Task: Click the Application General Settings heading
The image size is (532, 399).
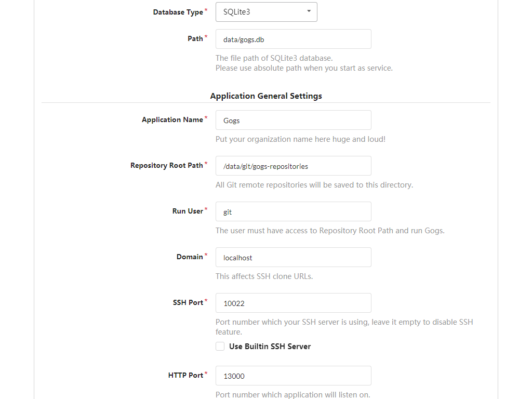Action: pos(266,96)
